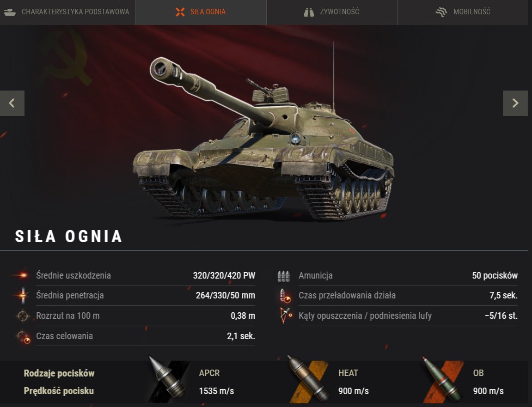
Task: Click the Rozrzut na 100 m crosshair icon
Action: coord(23,316)
